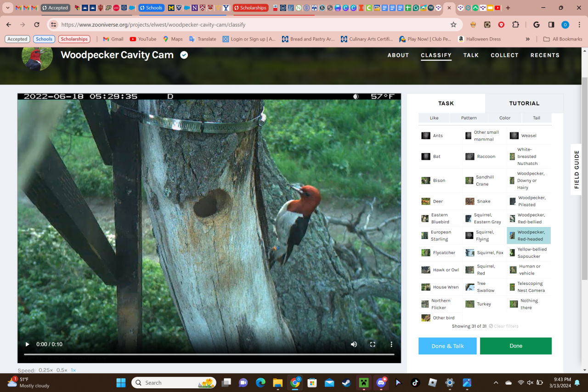This screenshot has height=392, width=588.
Task: Click the Done & Talk button
Action: click(x=447, y=346)
